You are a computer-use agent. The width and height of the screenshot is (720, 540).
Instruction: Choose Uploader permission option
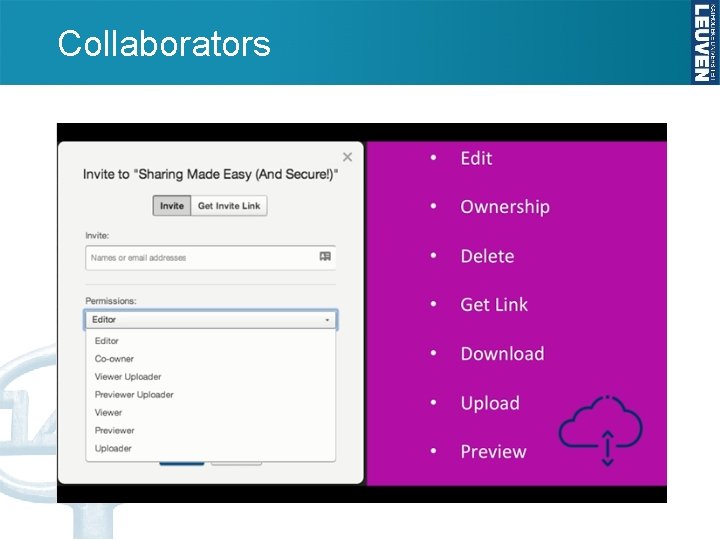click(113, 448)
